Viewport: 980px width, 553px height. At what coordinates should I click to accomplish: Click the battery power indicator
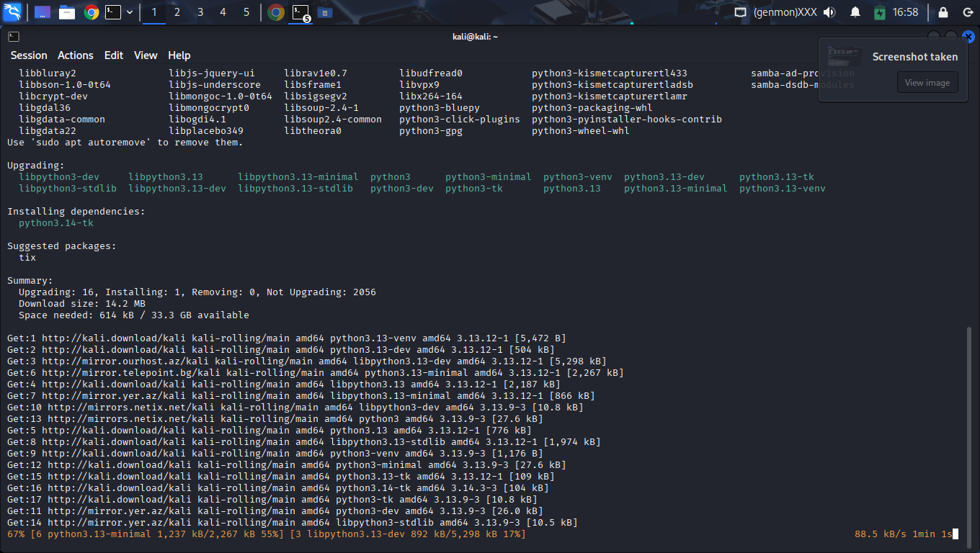[879, 12]
